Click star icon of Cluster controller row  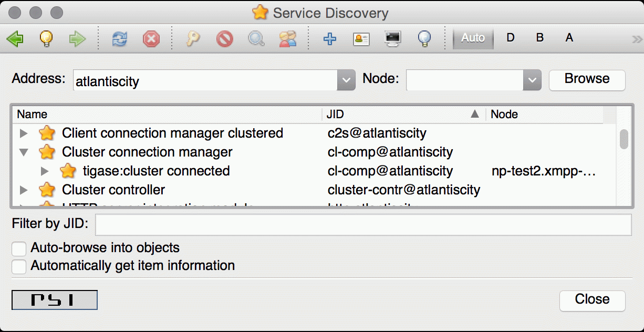click(x=47, y=190)
